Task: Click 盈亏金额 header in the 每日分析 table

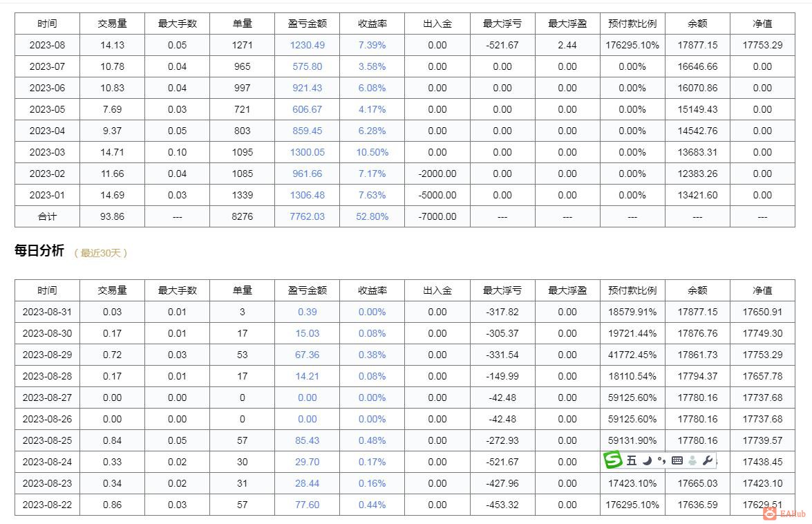Action: coord(307,290)
